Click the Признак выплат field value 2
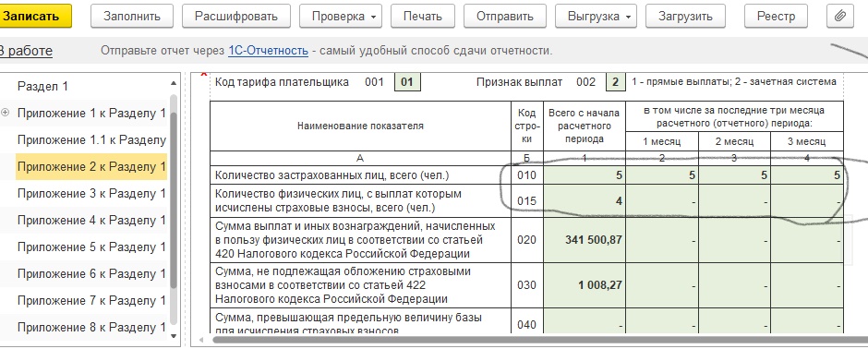868x349 pixels. point(615,82)
